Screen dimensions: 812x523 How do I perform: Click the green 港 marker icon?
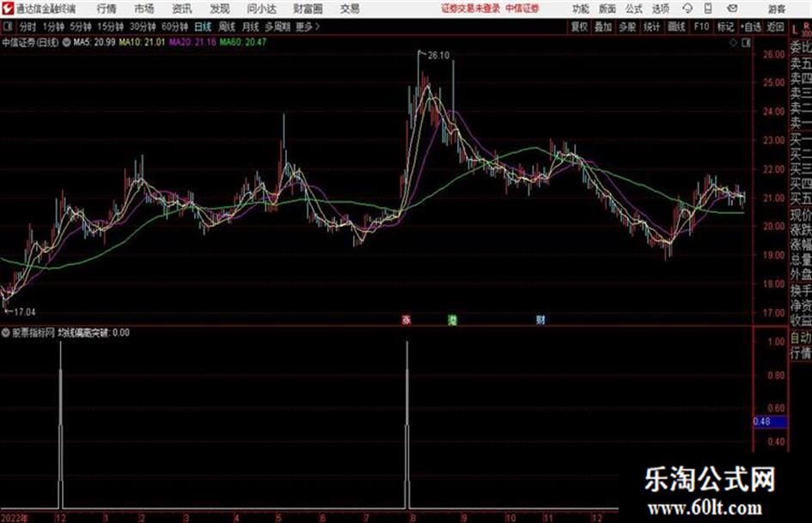click(x=452, y=319)
